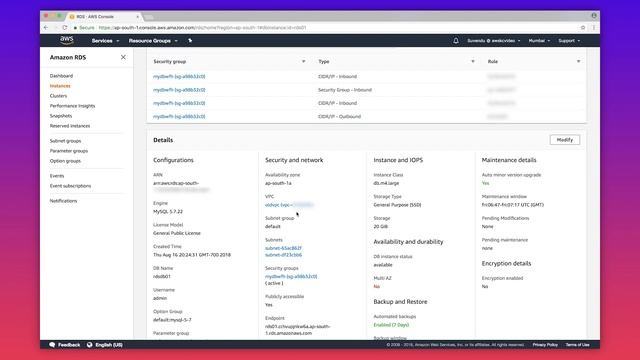Open Option groups in sidebar

click(x=65, y=161)
